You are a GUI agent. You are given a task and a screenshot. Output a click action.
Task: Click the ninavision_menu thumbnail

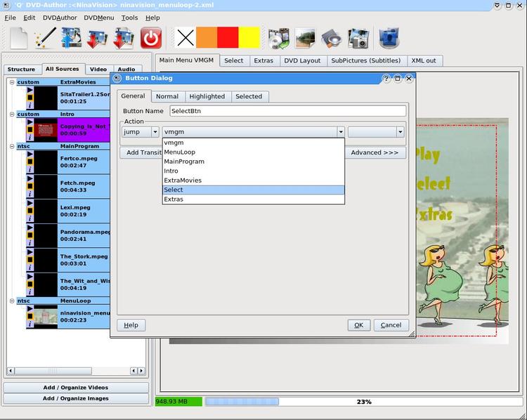pyautogui.click(x=46, y=317)
